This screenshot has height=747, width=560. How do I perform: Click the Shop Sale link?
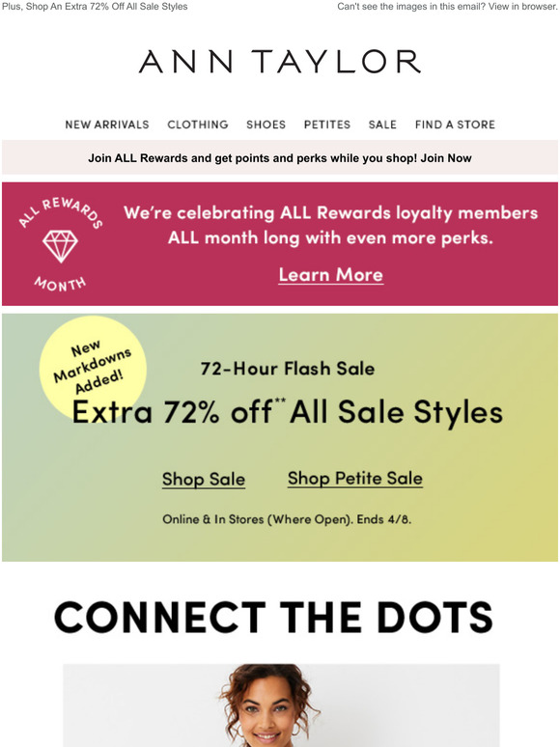pyautogui.click(x=204, y=479)
